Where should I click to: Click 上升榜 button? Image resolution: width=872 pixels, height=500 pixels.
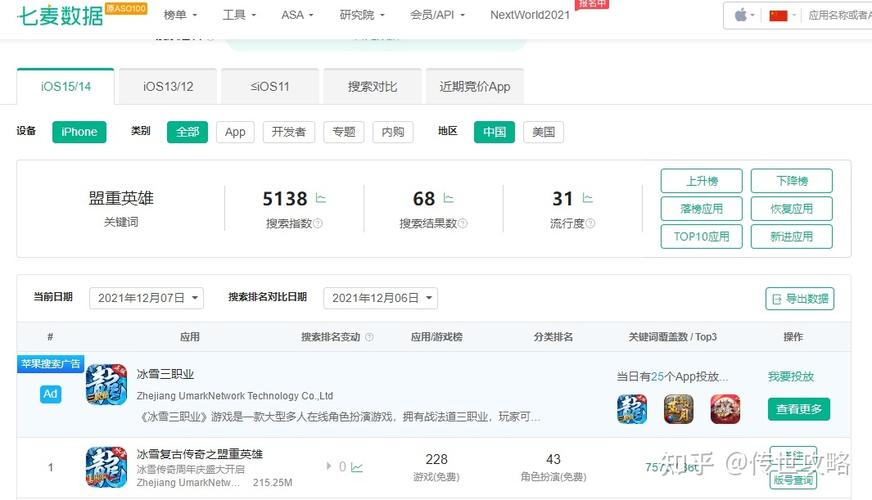[702, 181]
